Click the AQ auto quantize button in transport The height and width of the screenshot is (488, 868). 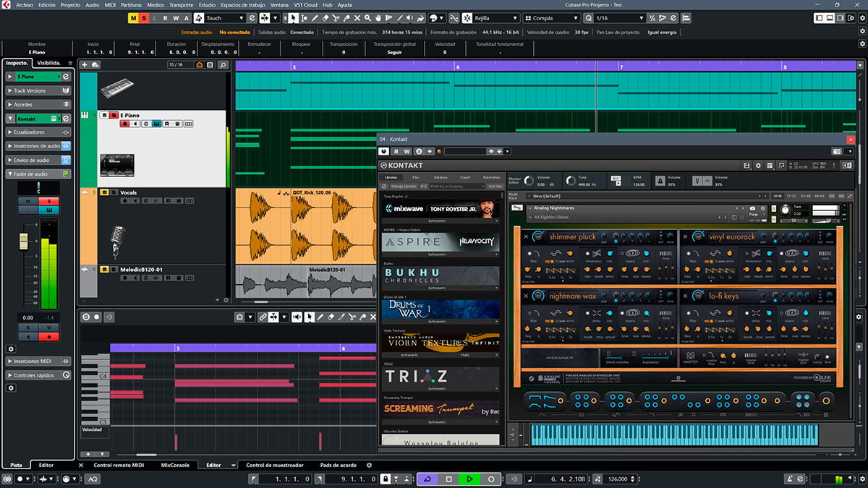pos(93,479)
